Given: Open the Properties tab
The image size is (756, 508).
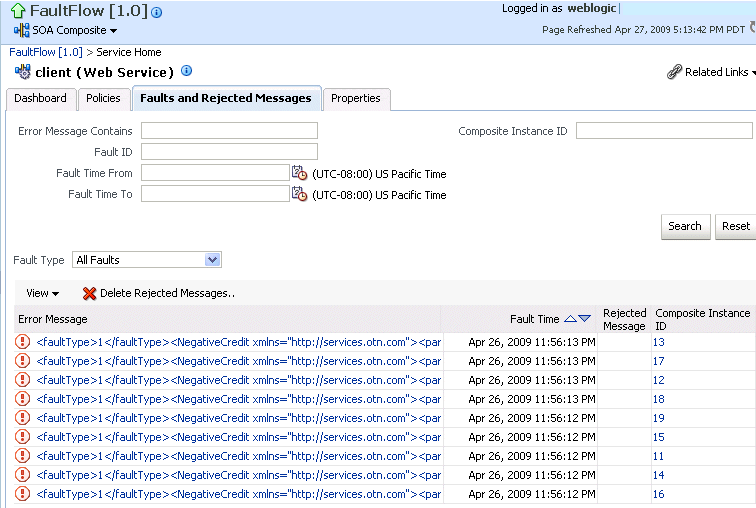Looking at the screenshot, I should click(x=356, y=98).
